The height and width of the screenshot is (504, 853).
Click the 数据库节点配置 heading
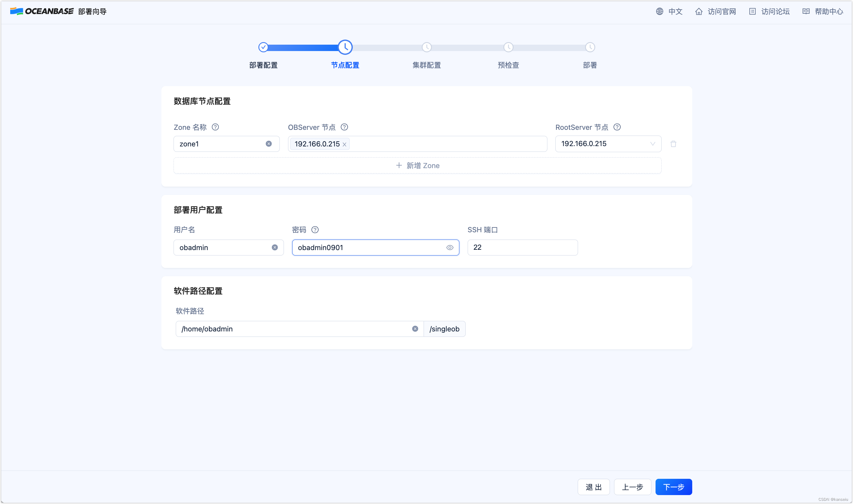pos(202,101)
